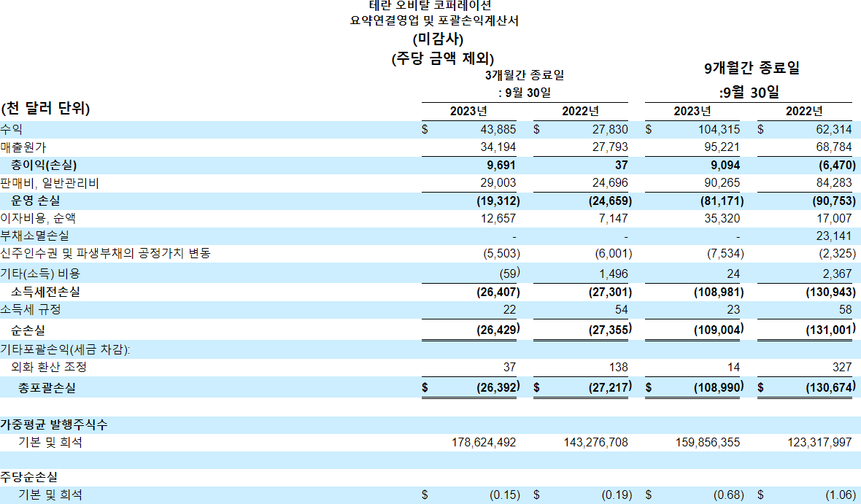Select '이자비용, 순액' row label
The image size is (861, 504).
tap(39, 219)
